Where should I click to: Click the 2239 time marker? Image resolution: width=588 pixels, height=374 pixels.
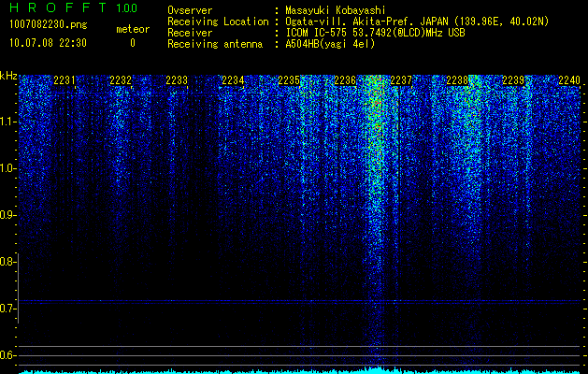pyautogui.click(x=513, y=80)
